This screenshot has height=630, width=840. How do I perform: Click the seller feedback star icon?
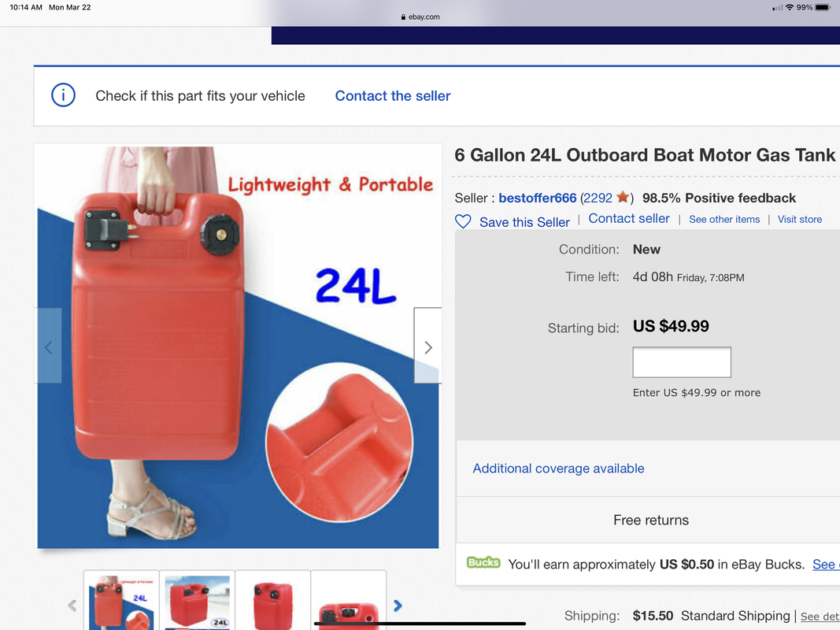coord(623,197)
